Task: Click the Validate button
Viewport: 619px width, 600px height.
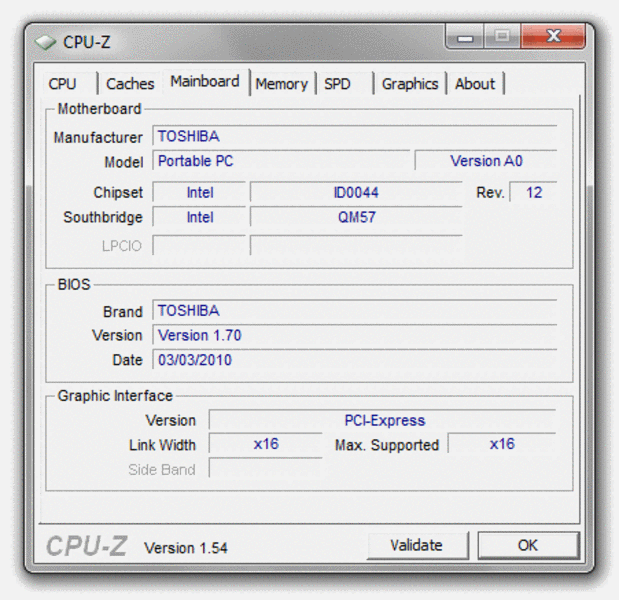Action: (417, 545)
